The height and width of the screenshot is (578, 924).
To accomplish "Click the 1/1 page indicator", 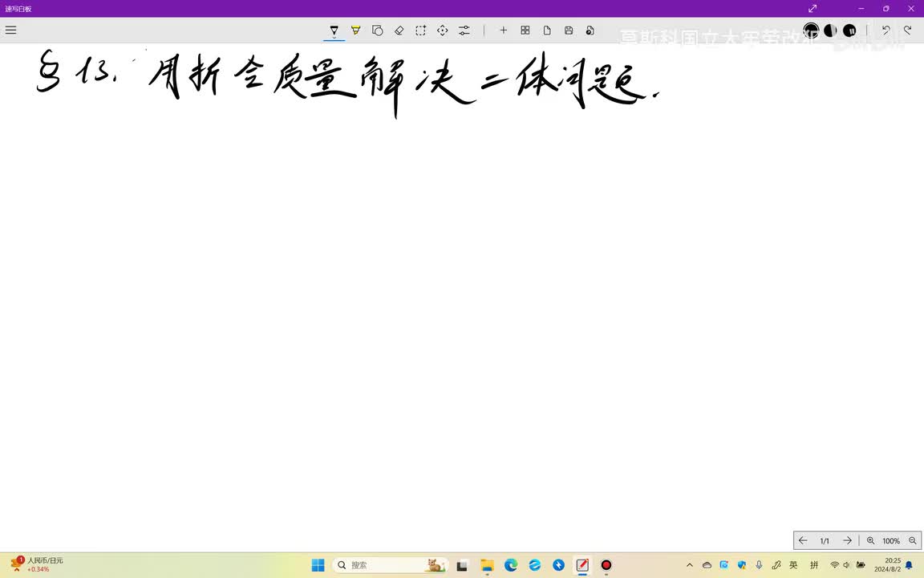I will pos(825,541).
